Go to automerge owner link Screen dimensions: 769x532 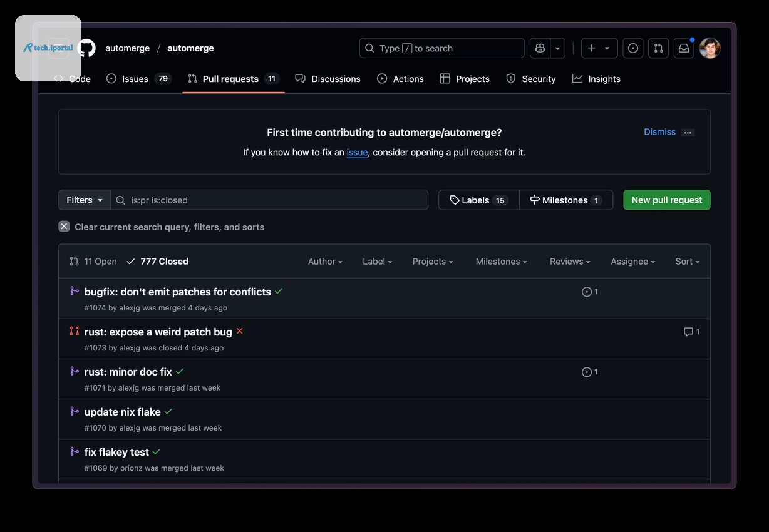pyautogui.click(x=127, y=48)
